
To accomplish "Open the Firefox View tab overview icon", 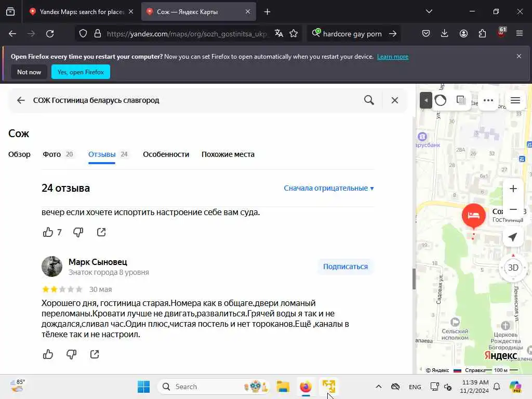I will [x=10, y=12].
